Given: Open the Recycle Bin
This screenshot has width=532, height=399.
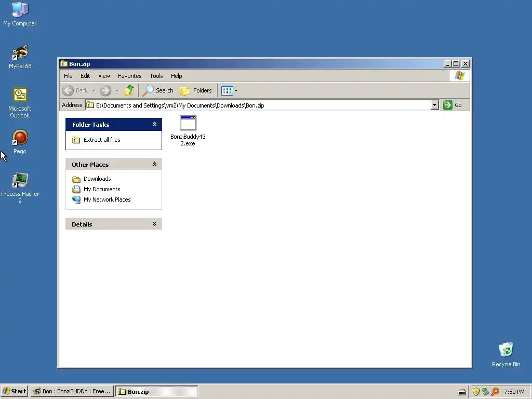Looking at the screenshot, I should click(x=506, y=354).
